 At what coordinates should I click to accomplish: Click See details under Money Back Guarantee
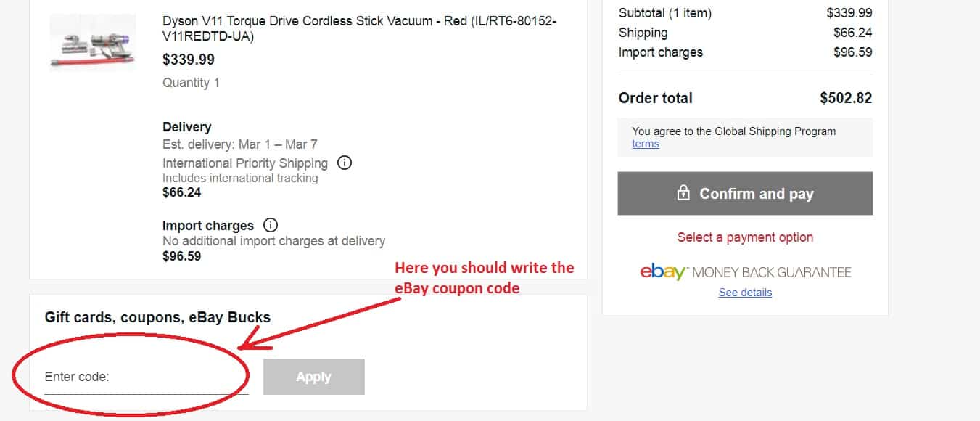pos(745,293)
